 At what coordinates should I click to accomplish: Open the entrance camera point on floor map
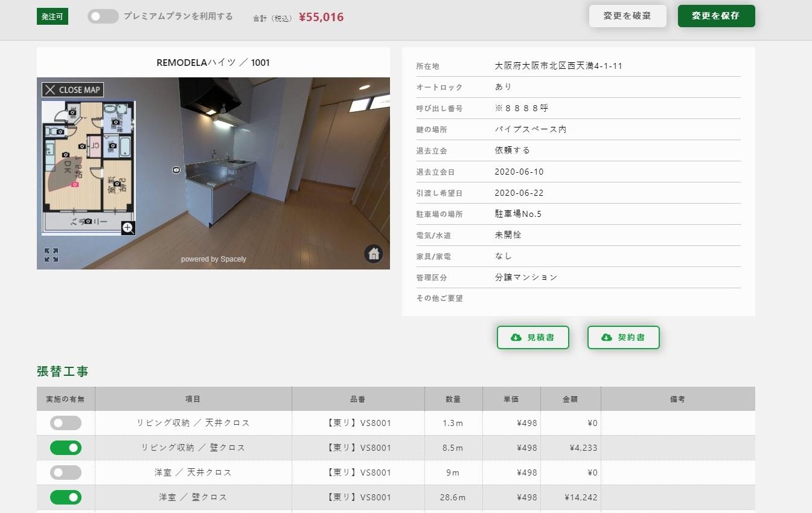[x=72, y=112]
